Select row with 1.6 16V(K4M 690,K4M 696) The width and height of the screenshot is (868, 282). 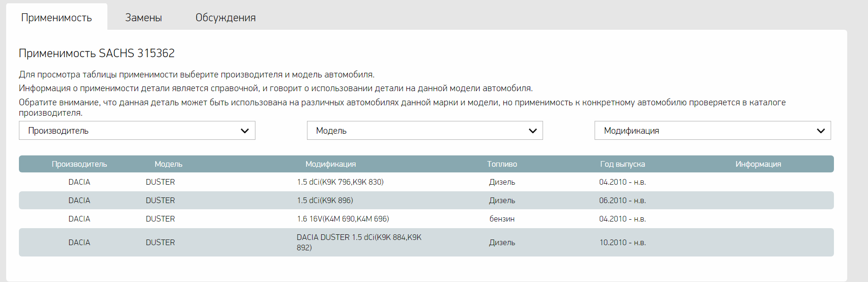(426, 219)
